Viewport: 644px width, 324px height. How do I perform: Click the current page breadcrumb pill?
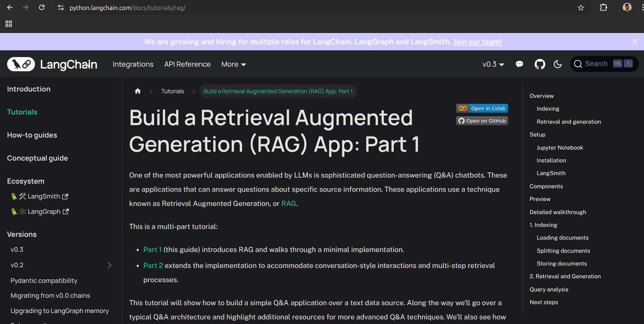click(278, 91)
